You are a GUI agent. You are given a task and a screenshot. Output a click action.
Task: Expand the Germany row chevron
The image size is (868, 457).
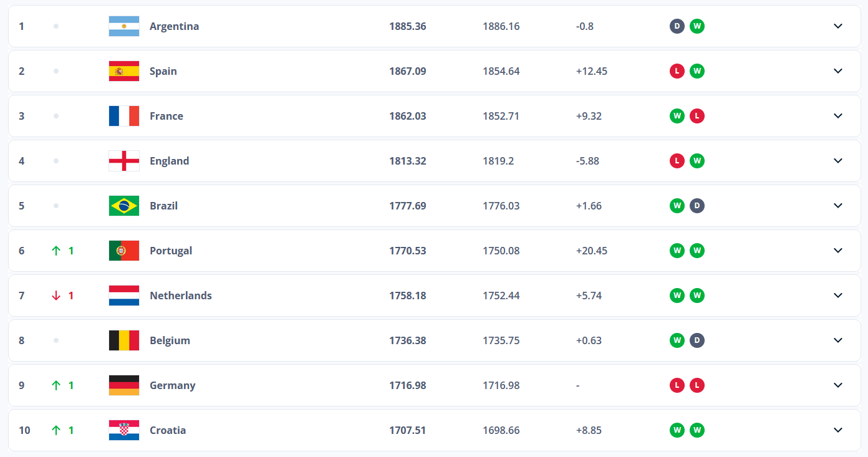point(838,385)
